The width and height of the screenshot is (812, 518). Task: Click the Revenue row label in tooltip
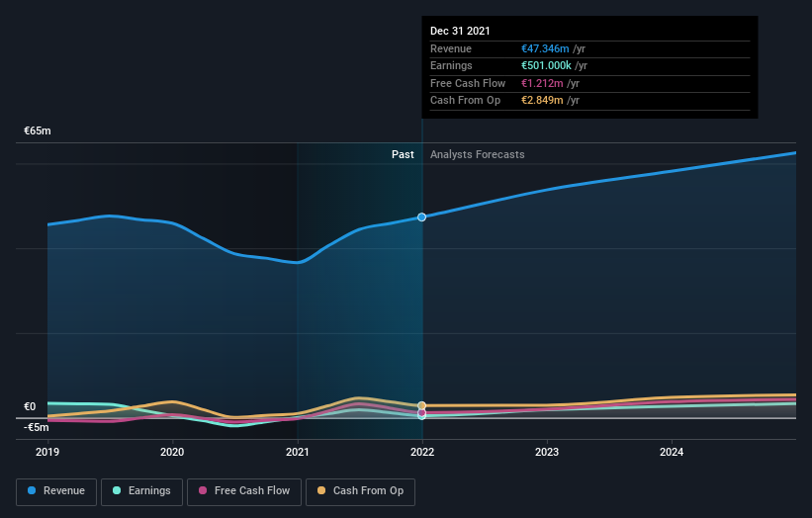click(451, 48)
